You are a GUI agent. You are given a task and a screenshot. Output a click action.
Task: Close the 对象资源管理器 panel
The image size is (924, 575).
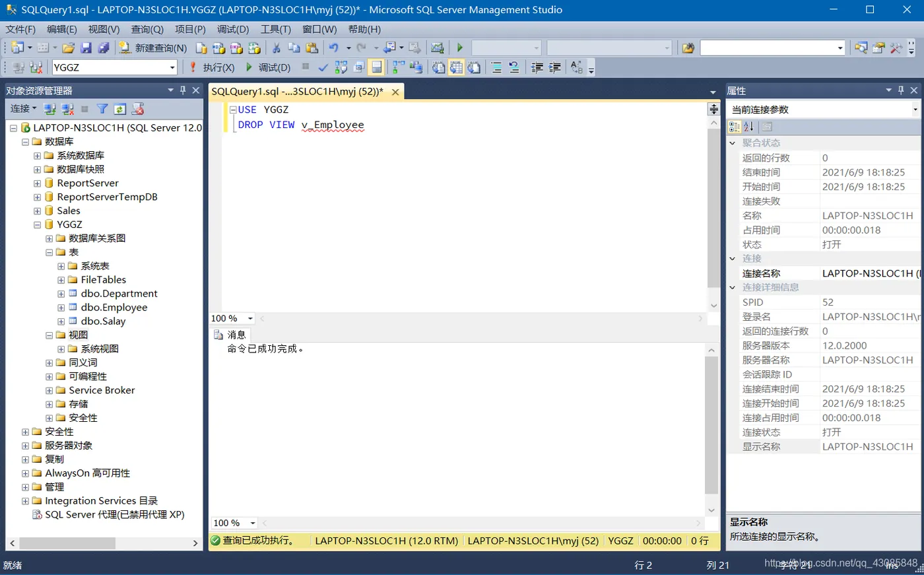pyautogui.click(x=196, y=90)
